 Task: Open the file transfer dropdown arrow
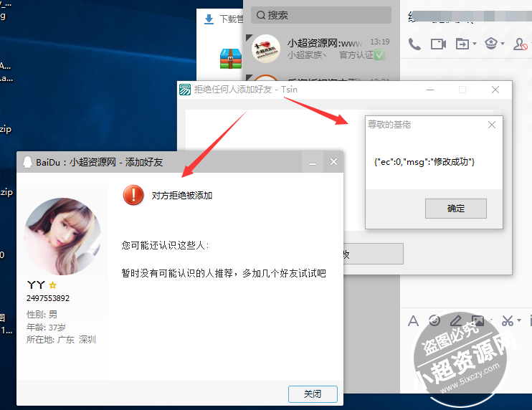(x=475, y=44)
